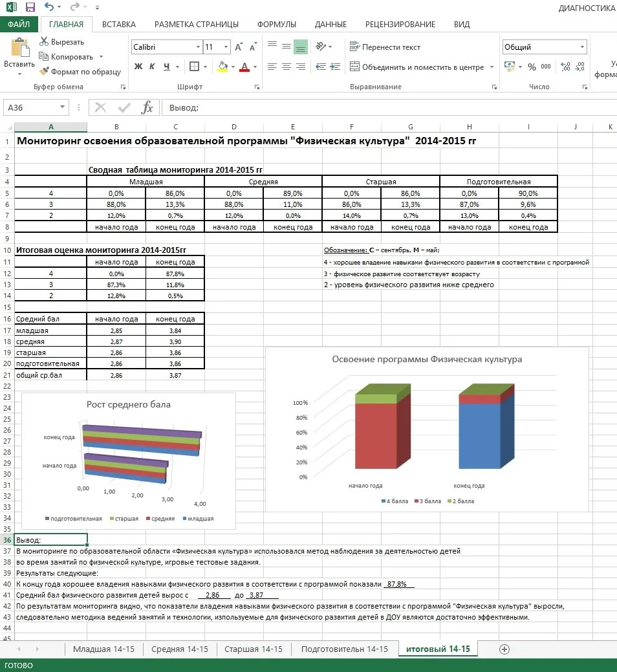Open the Копировать dropdown arrow
The height and width of the screenshot is (672, 617).
coord(101,56)
